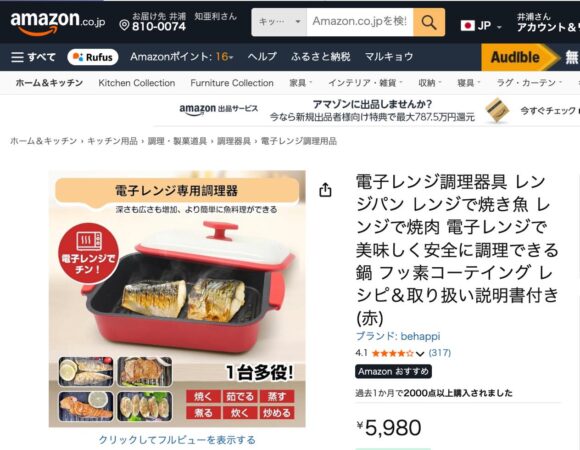
Task: Click the share icon beside product image
Action: [325, 190]
